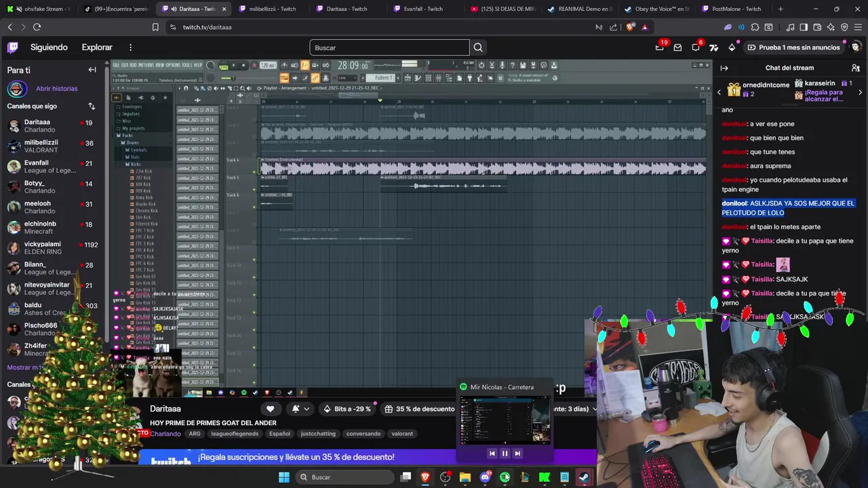
Task: Click the Bits -29 % button
Action: pos(347,409)
